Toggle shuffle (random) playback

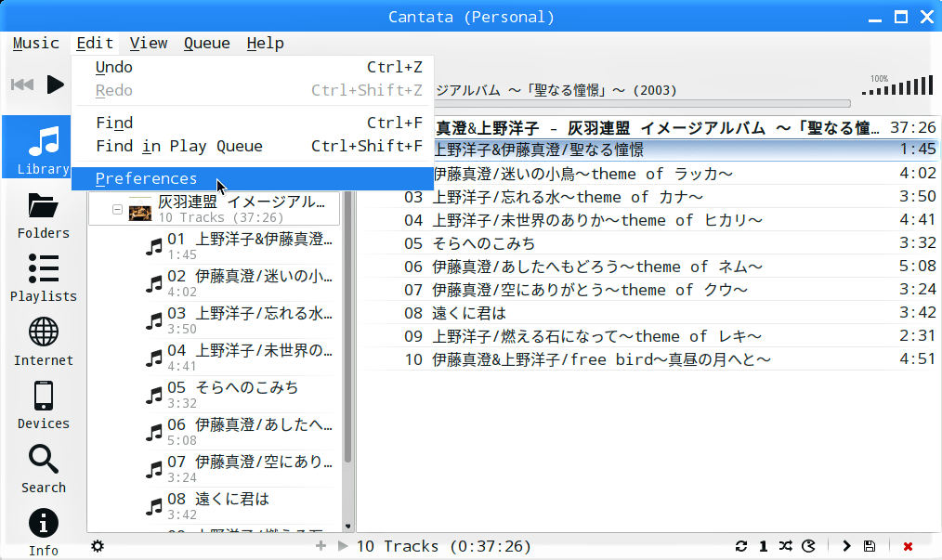785,546
